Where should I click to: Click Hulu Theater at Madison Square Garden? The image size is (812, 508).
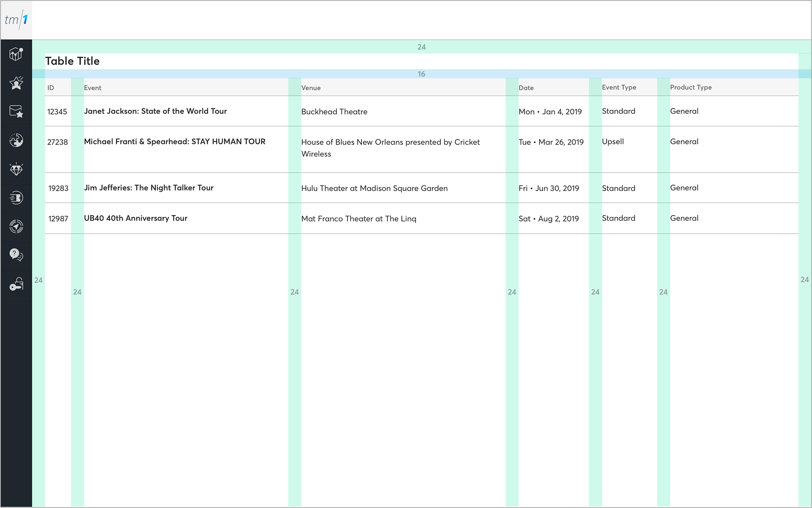(x=374, y=188)
